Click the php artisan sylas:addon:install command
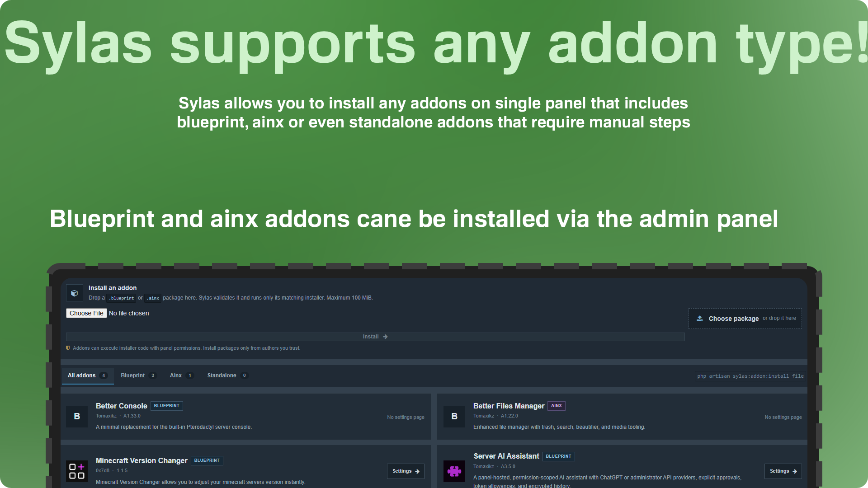This screenshot has height=488, width=868. pyautogui.click(x=750, y=376)
